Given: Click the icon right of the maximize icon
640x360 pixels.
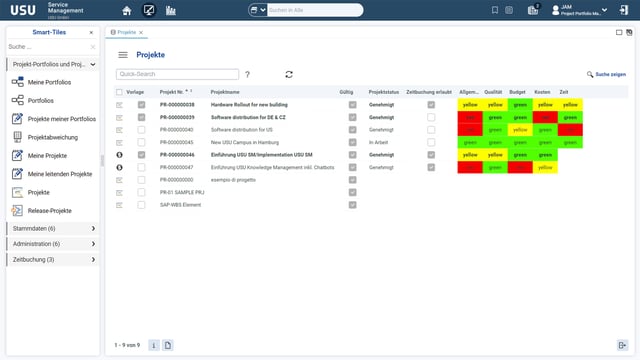Looking at the screenshot, I should (629, 32).
